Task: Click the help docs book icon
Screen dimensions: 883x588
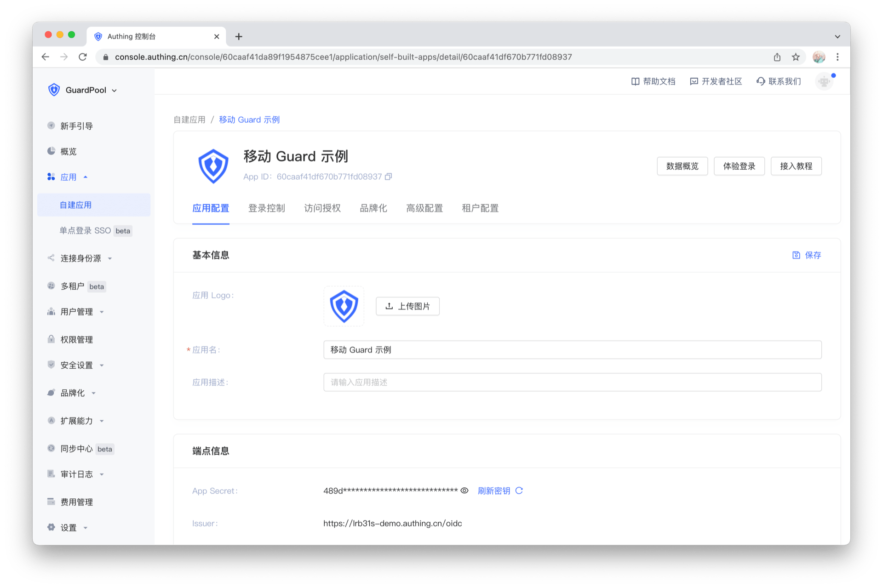Action: tap(635, 81)
